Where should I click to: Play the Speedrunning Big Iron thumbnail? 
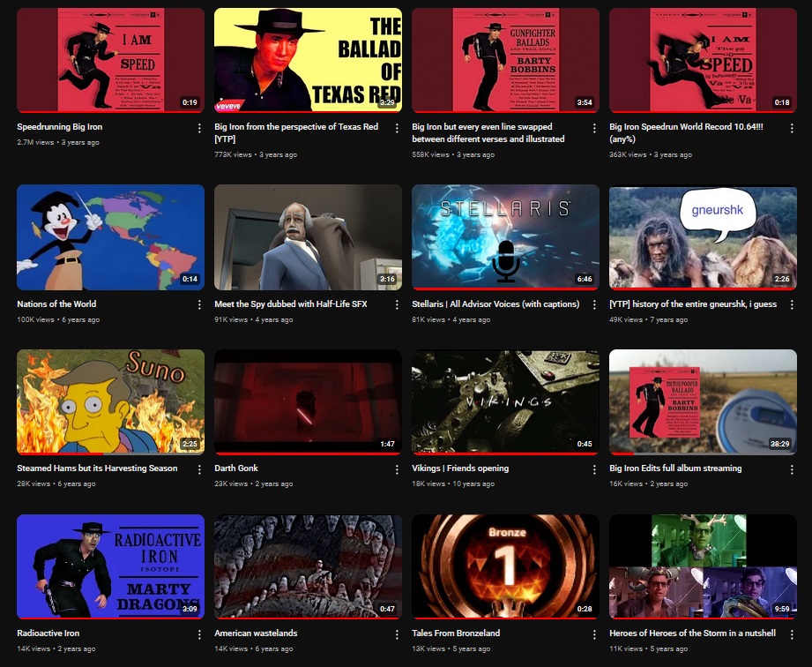click(110, 60)
